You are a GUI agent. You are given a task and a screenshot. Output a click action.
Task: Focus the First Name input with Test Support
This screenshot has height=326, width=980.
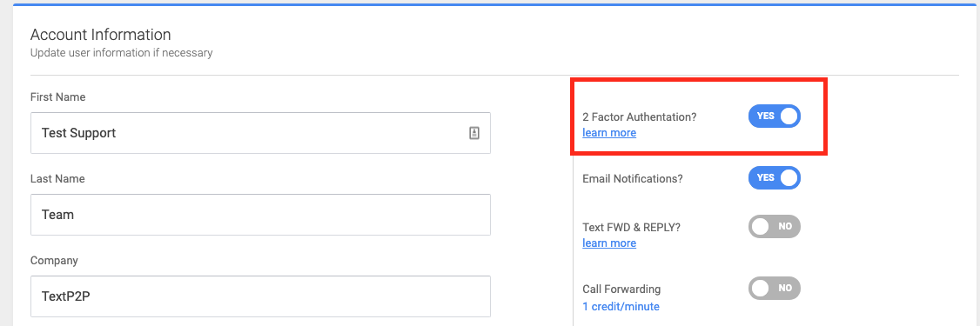tap(260, 133)
